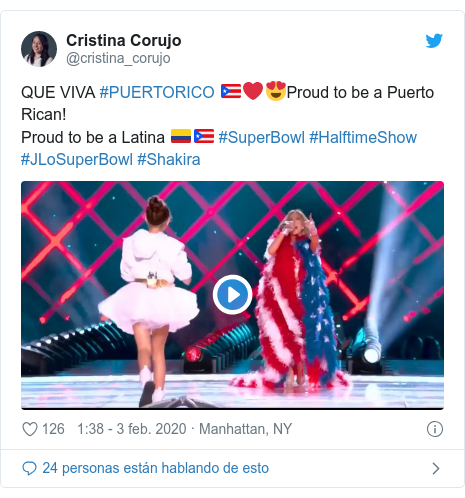Image resolution: width=465 pixels, height=498 pixels.
Task: Open the #SuperBowl hashtag link
Action: (x=262, y=137)
